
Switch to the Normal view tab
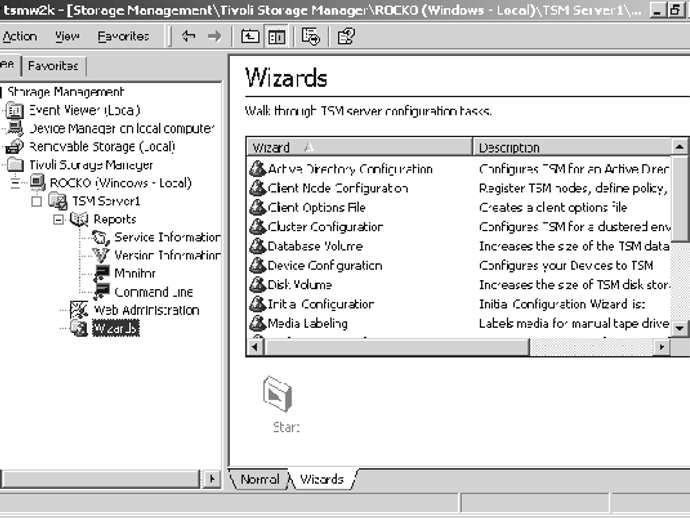(260, 479)
